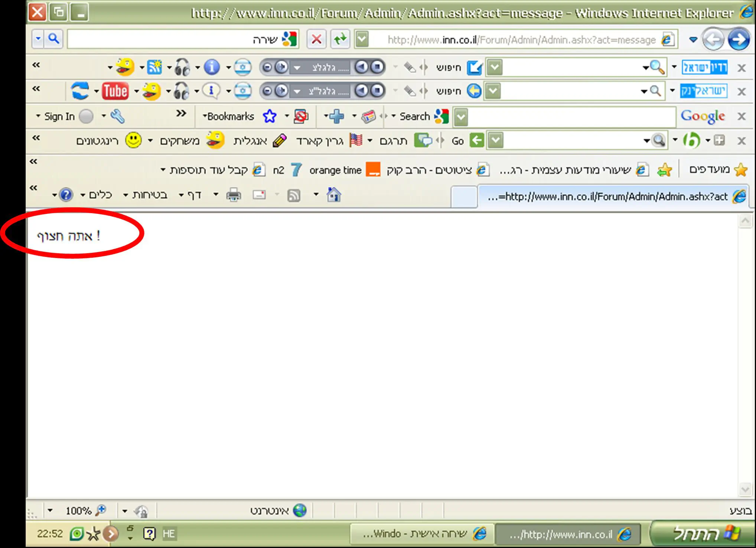Click the Google Bookmarks star icon
756x548 pixels.
pyautogui.click(x=270, y=116)
